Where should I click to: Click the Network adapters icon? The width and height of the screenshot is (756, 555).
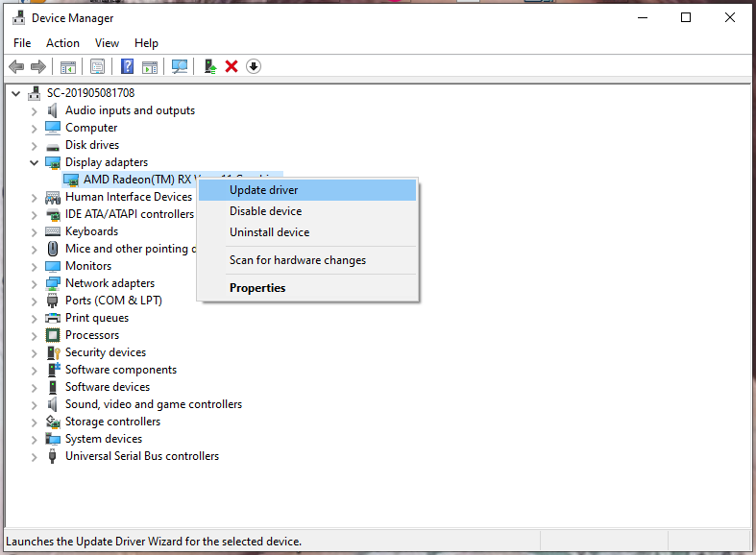pos(53,283)
